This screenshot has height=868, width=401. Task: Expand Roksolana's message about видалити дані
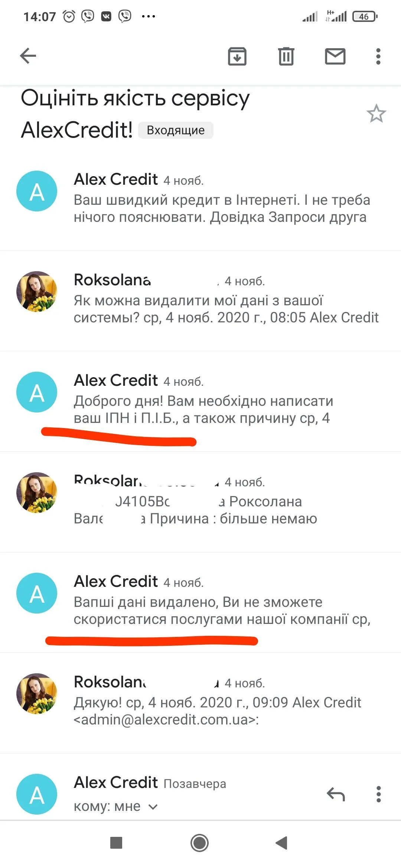coord(200,301)
